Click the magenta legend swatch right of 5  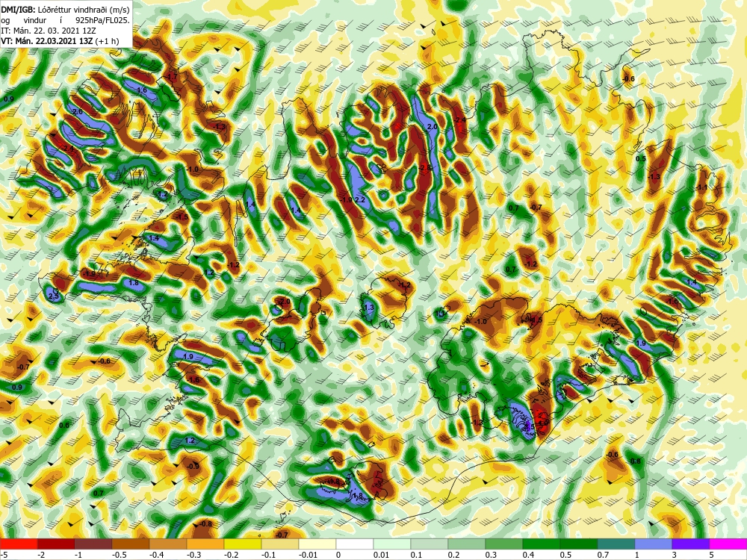728,544
